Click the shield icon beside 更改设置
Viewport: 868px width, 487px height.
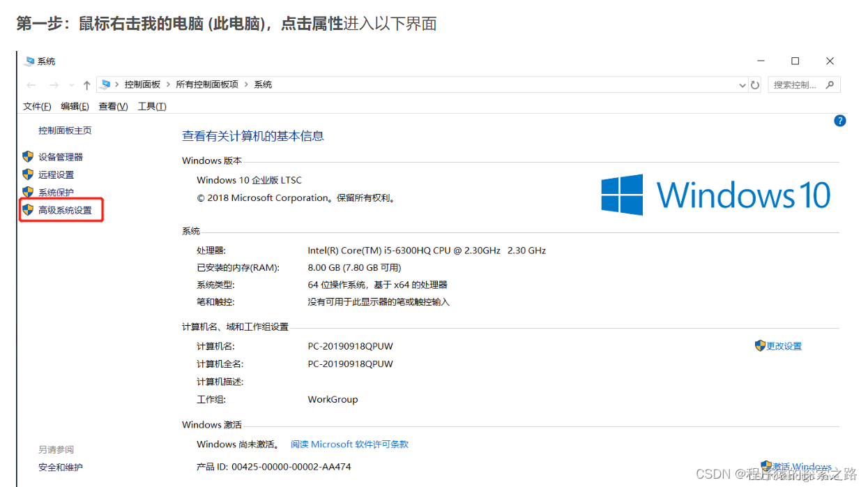point(760,345)
